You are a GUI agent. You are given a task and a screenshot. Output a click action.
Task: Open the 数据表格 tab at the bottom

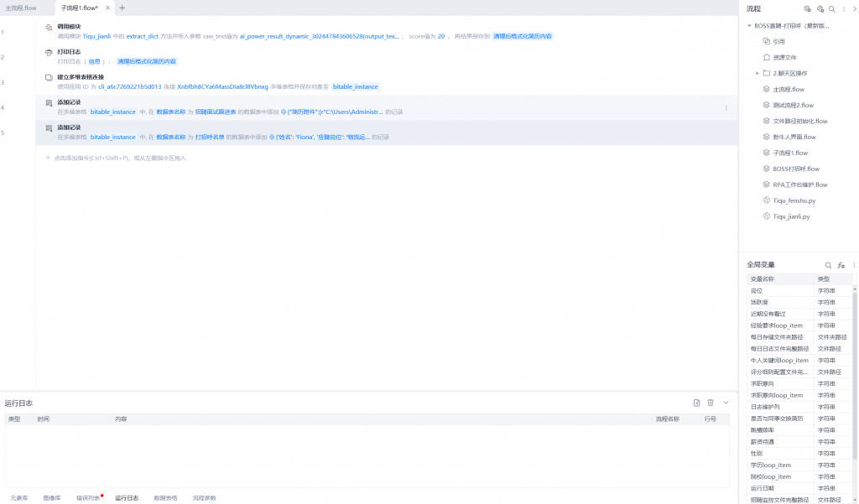coord(165,497)
